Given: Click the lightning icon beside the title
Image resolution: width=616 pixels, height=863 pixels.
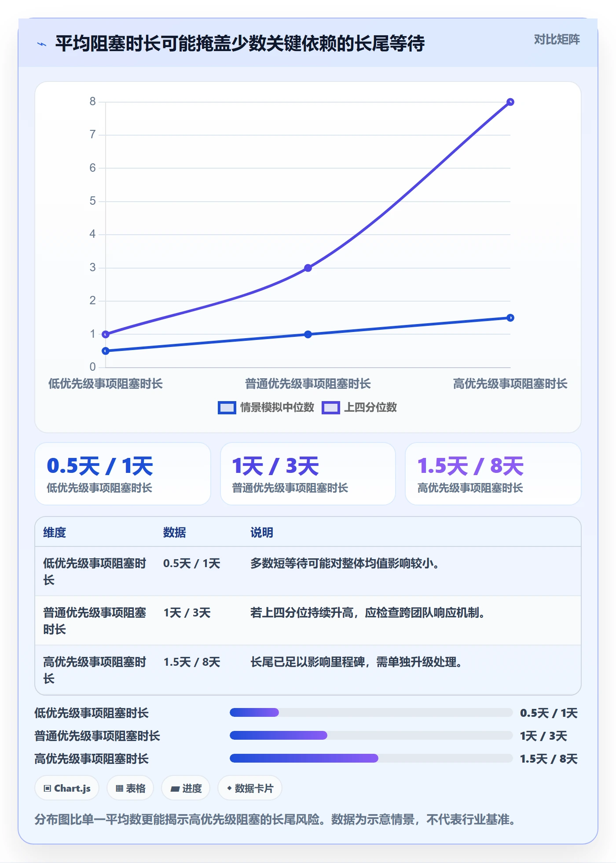Looking at the screenshot, I should pos(42,44).
